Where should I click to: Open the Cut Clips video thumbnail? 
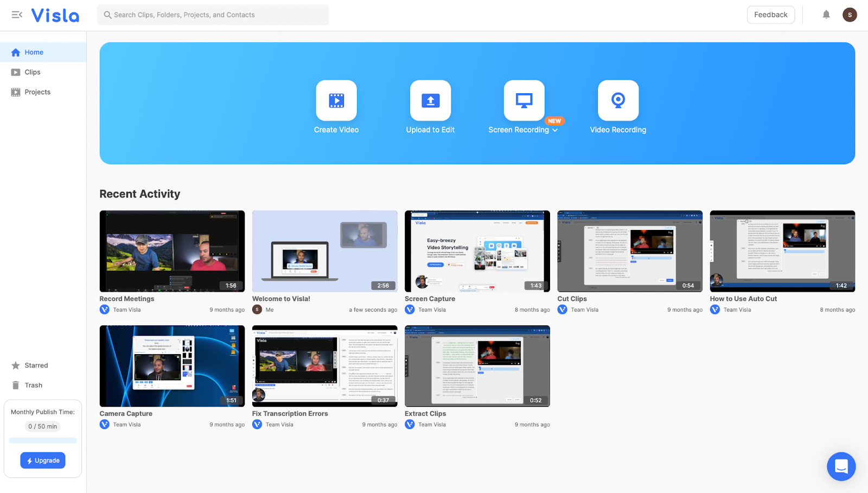click(630, 251)
